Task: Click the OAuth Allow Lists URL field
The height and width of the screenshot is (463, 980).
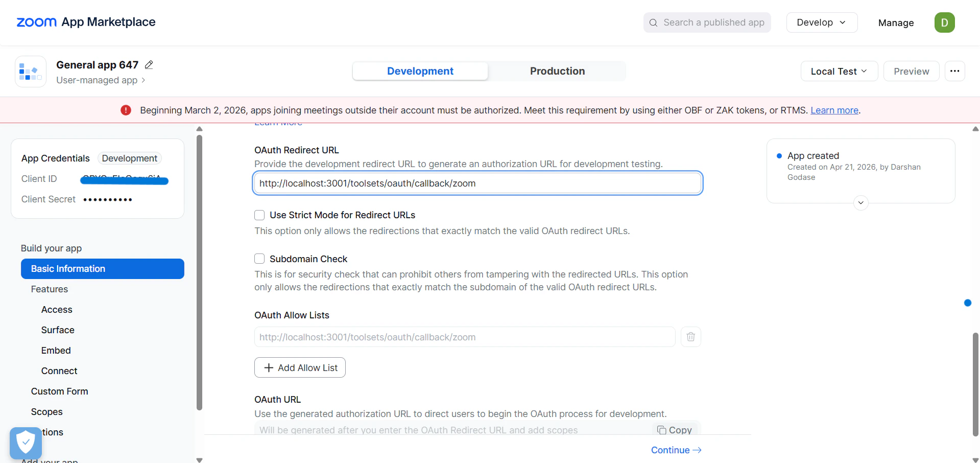Action: tap(465, 337)
